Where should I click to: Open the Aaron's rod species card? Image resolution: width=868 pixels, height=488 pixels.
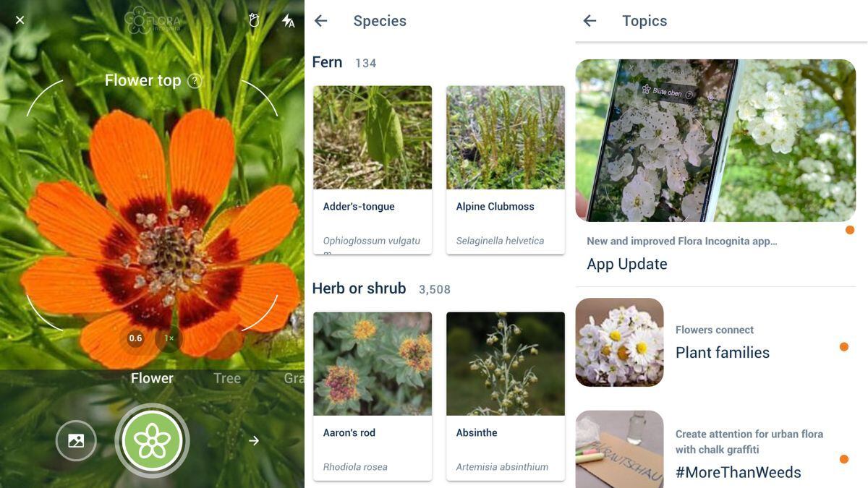[x=373, y=396]
